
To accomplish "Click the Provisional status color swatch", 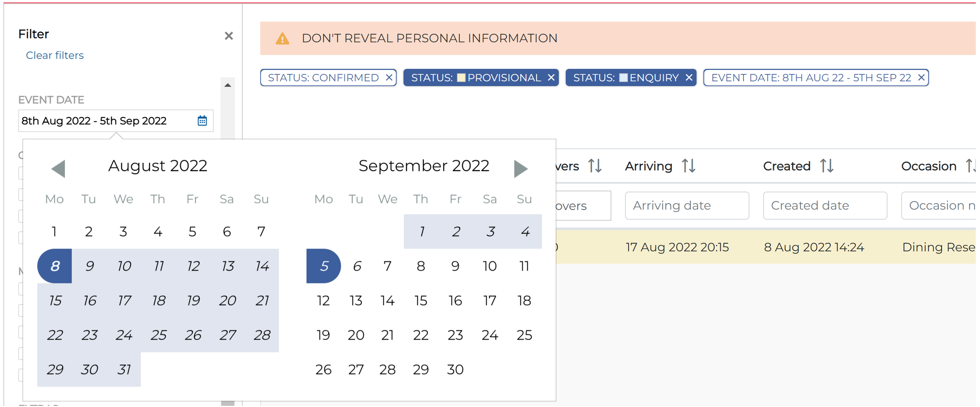I will point(461,78).
